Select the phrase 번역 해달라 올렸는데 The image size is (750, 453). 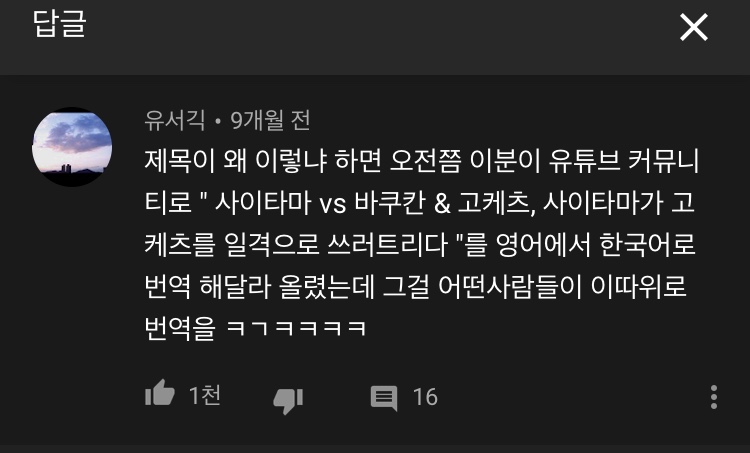coord(259,287)
